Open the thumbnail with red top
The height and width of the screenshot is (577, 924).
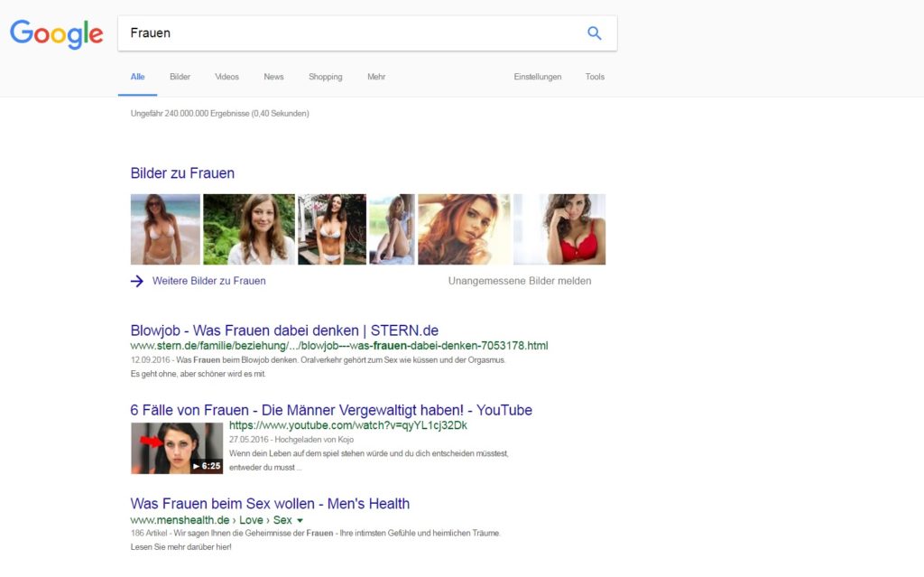coord(559,229)
